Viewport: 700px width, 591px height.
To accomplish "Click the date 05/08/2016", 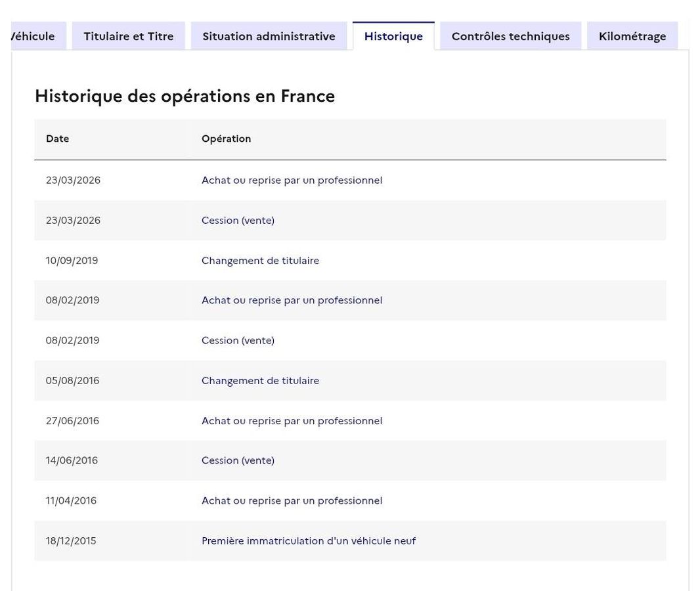I will 72,381.
